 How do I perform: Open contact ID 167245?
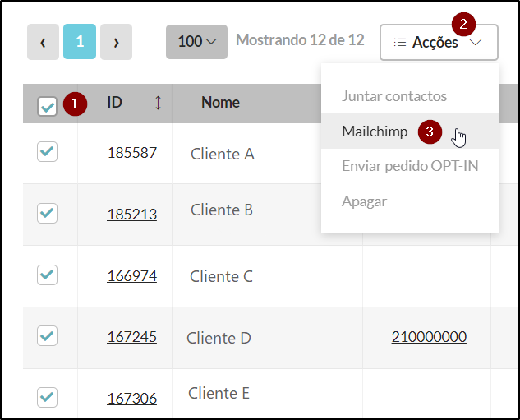pyautogui.click(x=131, y=337)
